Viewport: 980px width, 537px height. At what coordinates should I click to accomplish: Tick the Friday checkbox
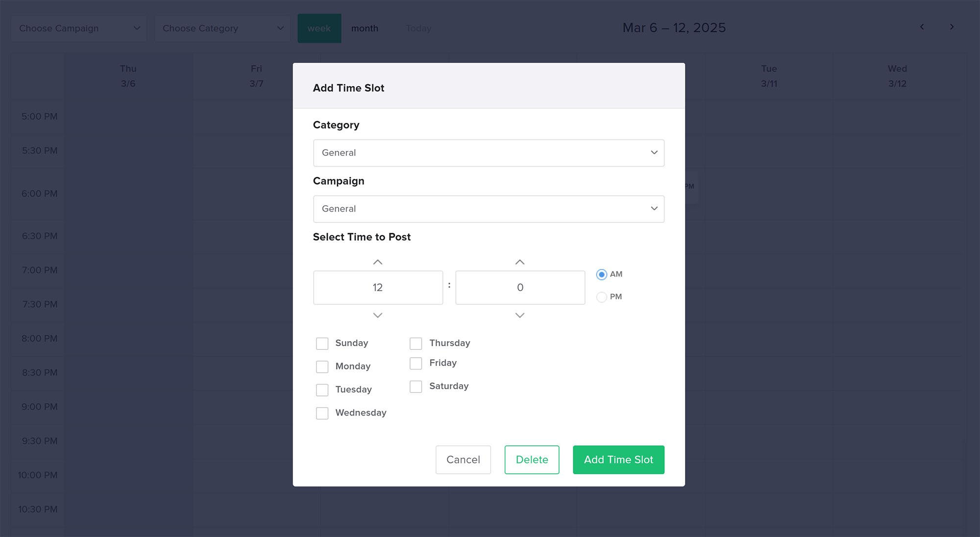click(416, 363)
